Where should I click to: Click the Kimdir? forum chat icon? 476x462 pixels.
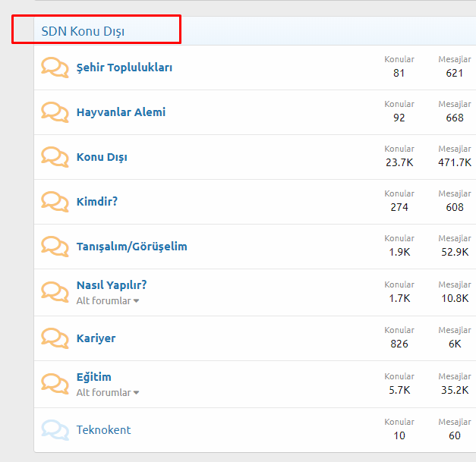pyautogui.click(x=55, y=202)
